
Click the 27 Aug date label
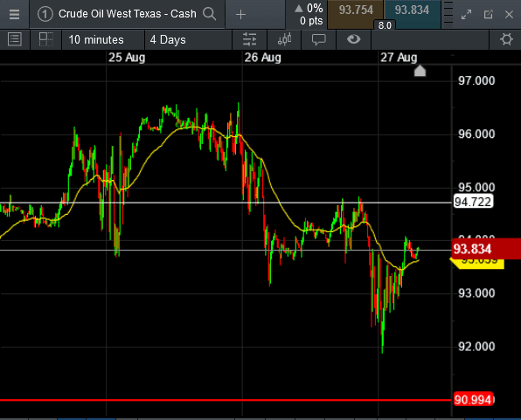(x=399, y=58)
